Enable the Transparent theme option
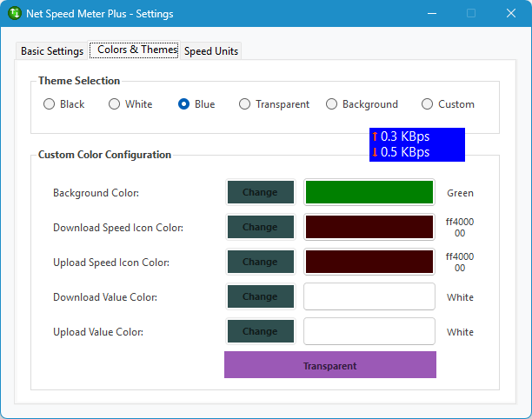The image size is (532, 419). [x=245, y=104]
